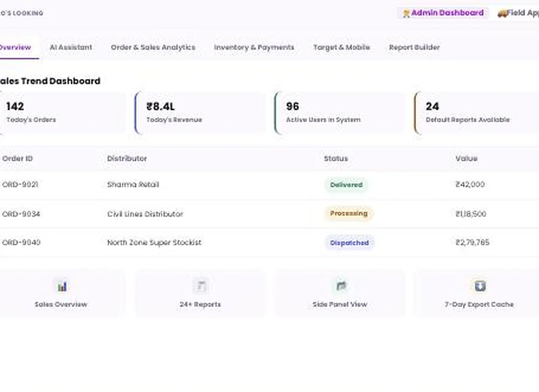Click the Processing status badge
Screen dimensions: 539x392
[x=349, y=214]
